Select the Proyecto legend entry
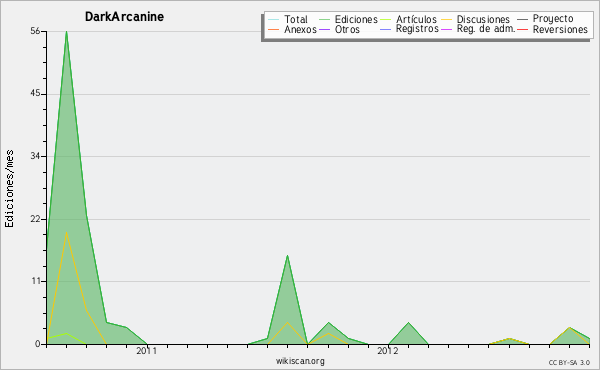 (x=553, y=19)
